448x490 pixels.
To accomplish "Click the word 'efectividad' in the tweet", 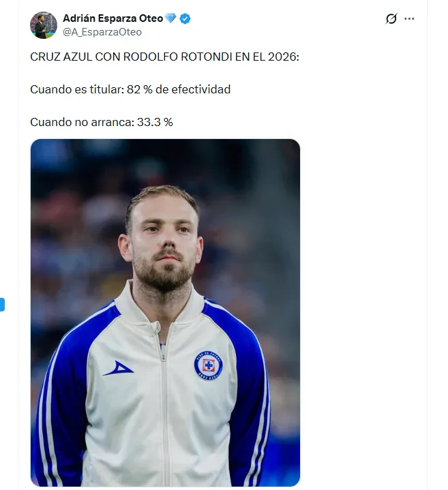I will tap(202, 89).
